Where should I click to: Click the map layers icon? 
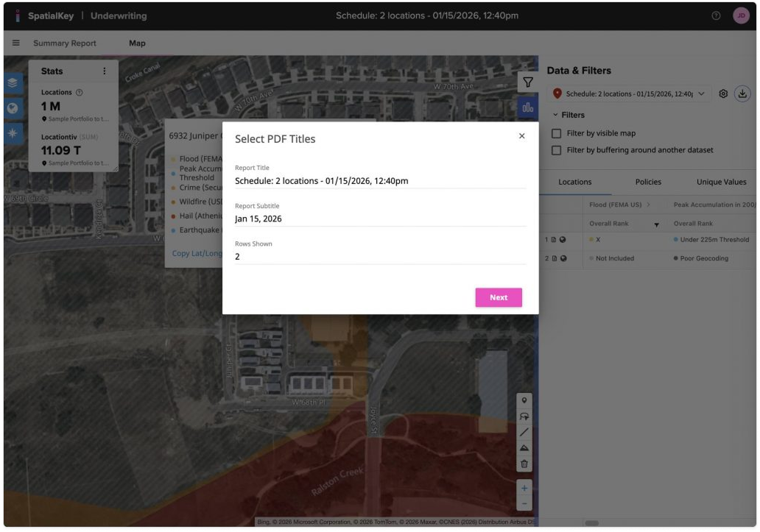coord(13,82)
